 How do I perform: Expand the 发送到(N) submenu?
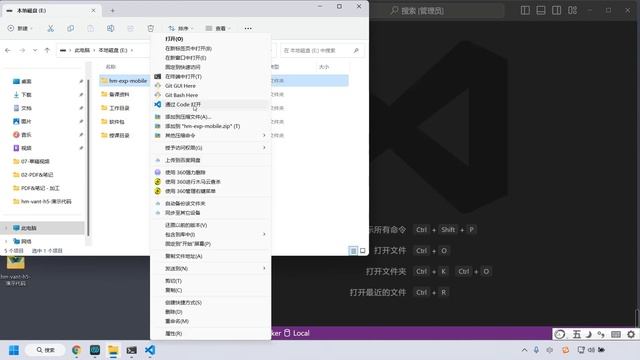tap(210, 269)
